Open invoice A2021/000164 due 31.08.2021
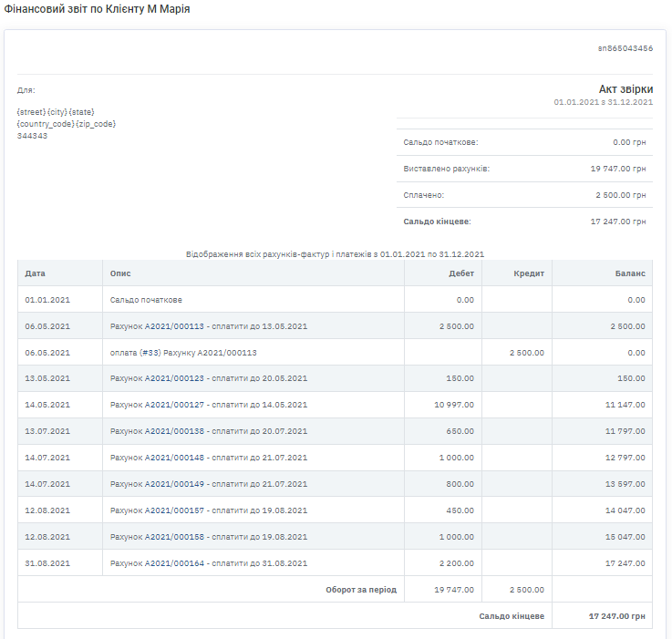 tap(208, 563)
